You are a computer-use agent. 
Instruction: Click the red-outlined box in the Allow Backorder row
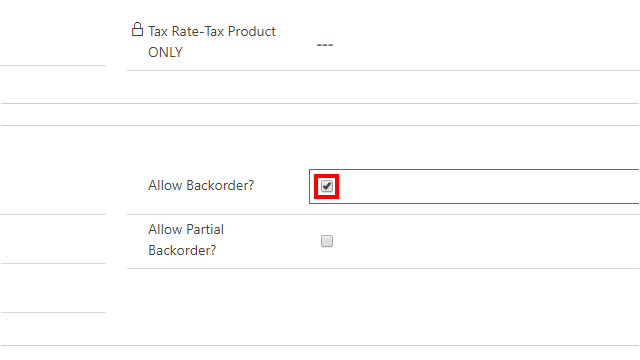[327, 187]
